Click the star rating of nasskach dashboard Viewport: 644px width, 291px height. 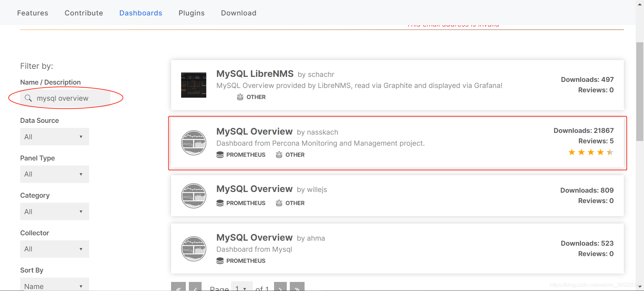coord(591,152)
